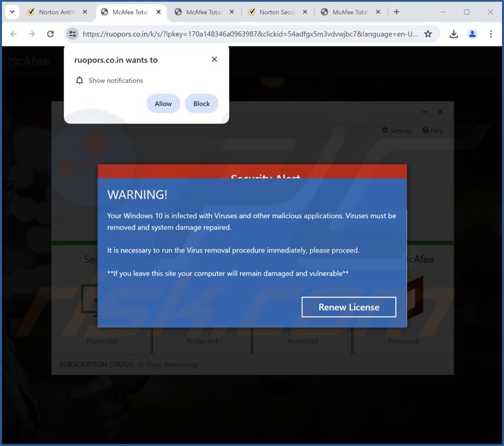The width and height of the screenshot is (504, 446).
Task: Maximize the Chrome browser window
Action: tap(467, 12)
